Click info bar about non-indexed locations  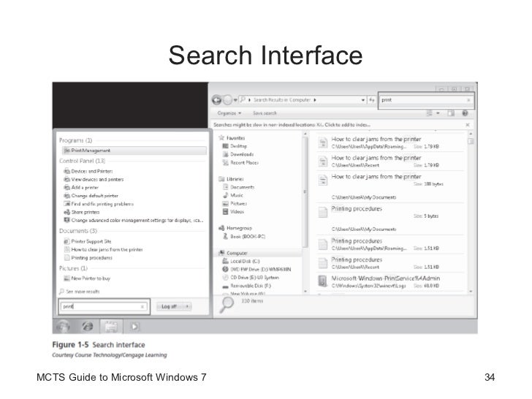click(x=292, y=124)
